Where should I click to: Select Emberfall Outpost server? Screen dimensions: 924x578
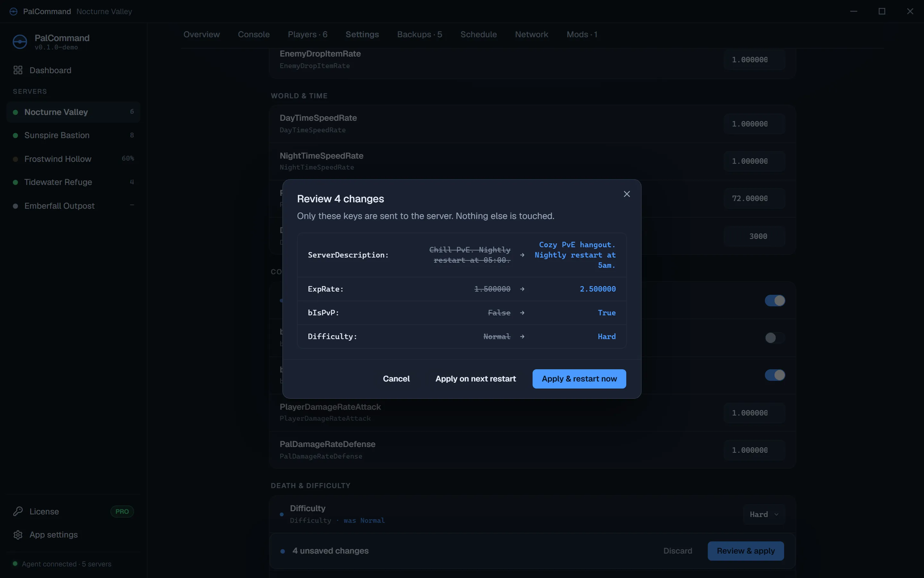point(73,206)
